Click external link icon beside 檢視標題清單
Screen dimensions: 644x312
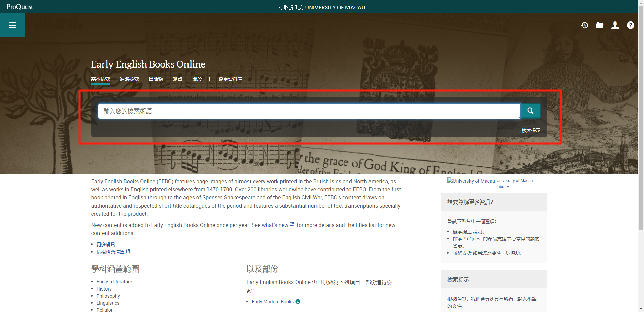tap(128, 251)
